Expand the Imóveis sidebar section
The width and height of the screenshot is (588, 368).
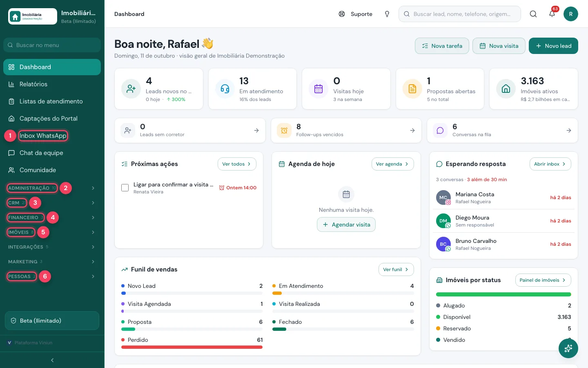coord(52,232)
